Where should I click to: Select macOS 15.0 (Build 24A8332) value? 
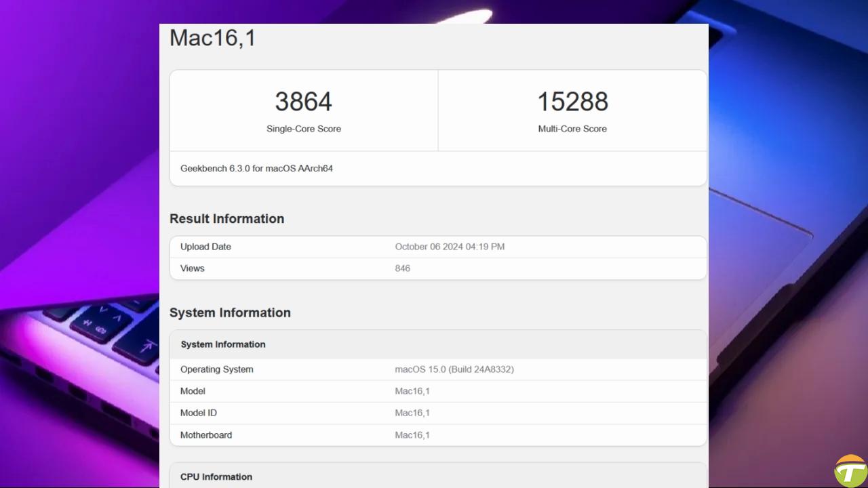click(454, 369)
